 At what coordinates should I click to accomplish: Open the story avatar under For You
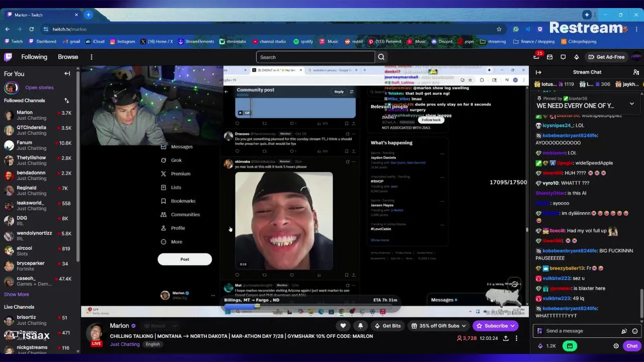point(11,87)
